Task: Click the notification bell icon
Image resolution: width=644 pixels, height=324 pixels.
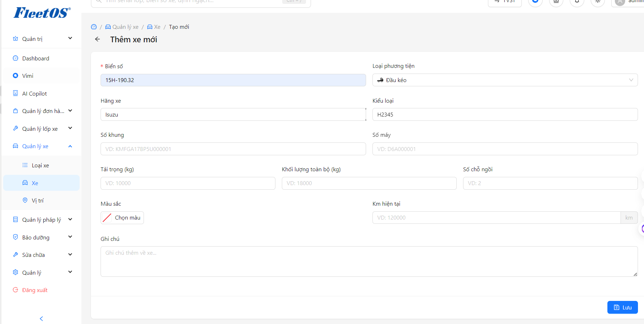Action: point(577,1)
